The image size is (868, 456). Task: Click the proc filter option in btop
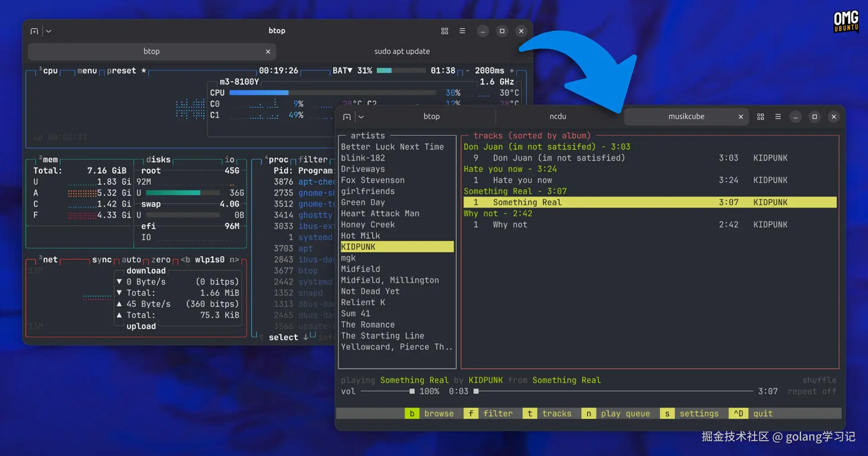313,160
